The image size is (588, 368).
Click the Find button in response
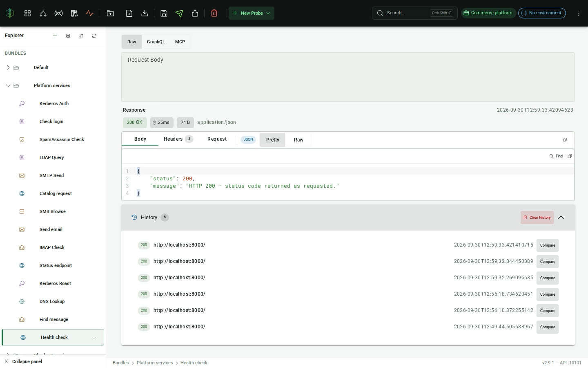pos(556,156)
